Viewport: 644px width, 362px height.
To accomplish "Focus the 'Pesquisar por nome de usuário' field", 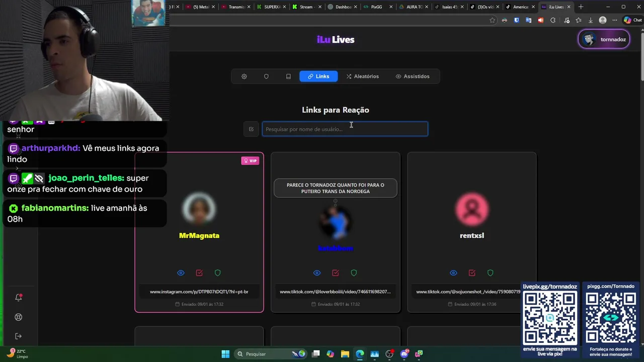I will coord(345,129).
